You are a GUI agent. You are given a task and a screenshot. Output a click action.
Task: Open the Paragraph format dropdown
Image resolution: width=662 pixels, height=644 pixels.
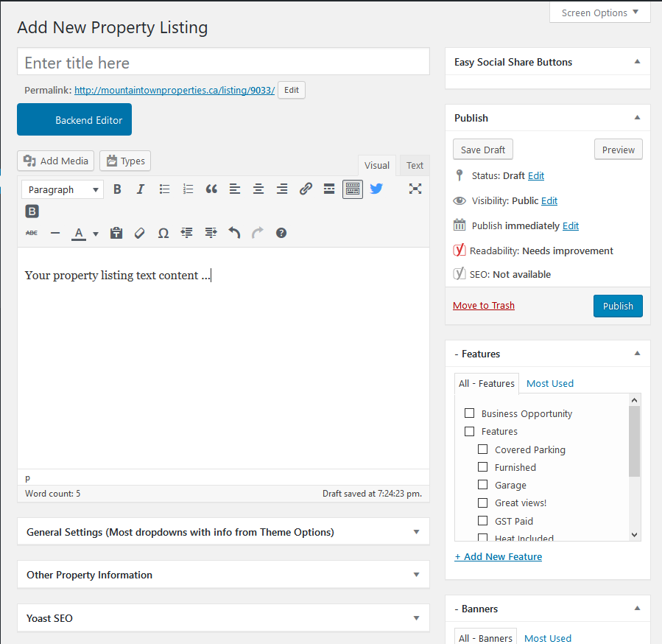[x=63, y=189]
